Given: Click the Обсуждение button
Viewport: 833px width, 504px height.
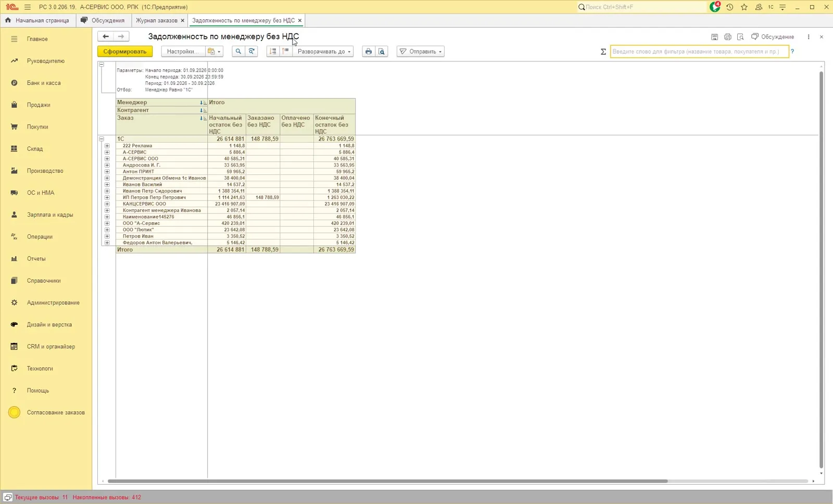Looking at the screenshot, I should [773, 37].
